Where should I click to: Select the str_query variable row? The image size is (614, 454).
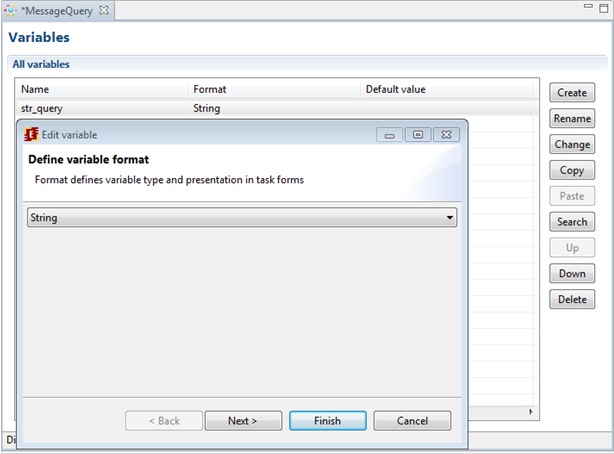[100, 108]
